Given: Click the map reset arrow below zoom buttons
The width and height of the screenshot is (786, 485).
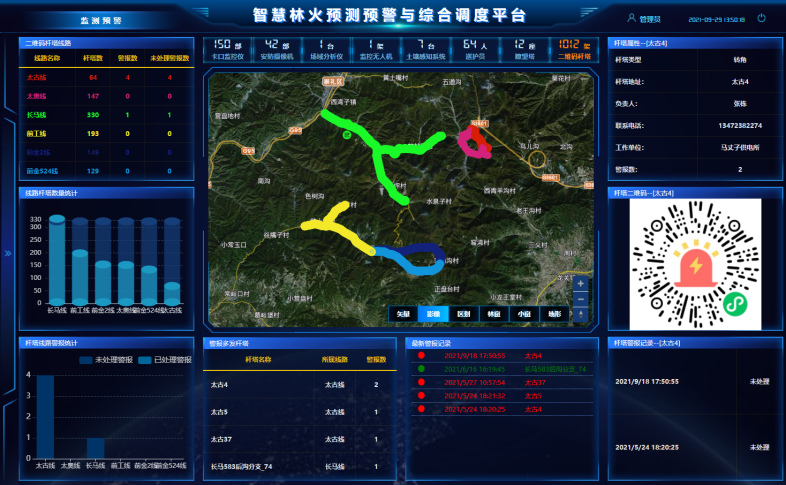Looking at the screenshot, I should coord(581,314).
